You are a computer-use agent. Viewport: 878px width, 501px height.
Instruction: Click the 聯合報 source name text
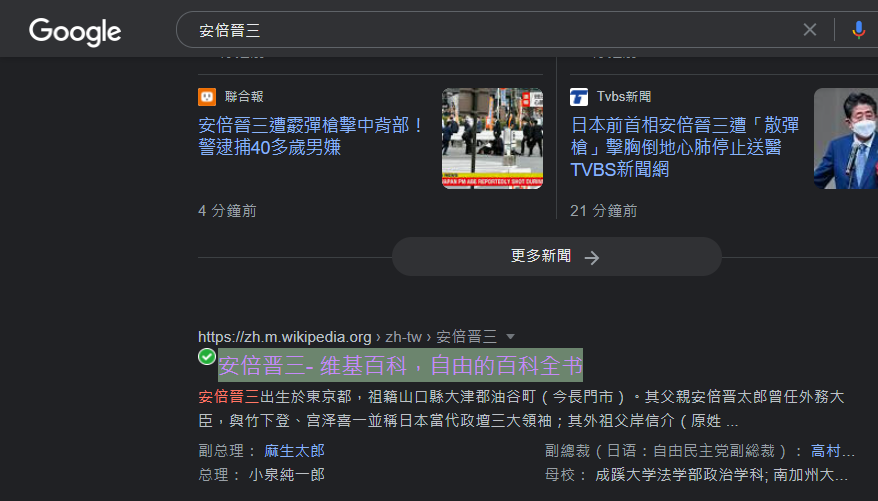pyautogui.click(x=244, y=96)
